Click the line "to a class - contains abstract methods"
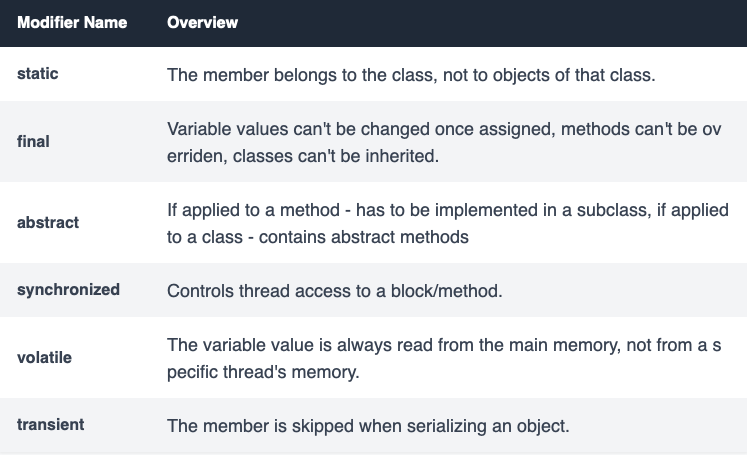This screenshot has width=747, height=455. [318, 237]
